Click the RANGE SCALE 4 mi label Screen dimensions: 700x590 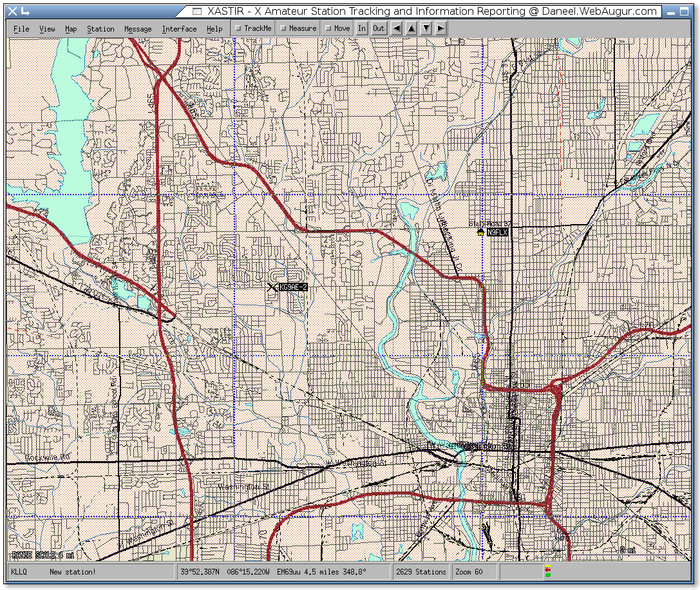tap(43, 555)
